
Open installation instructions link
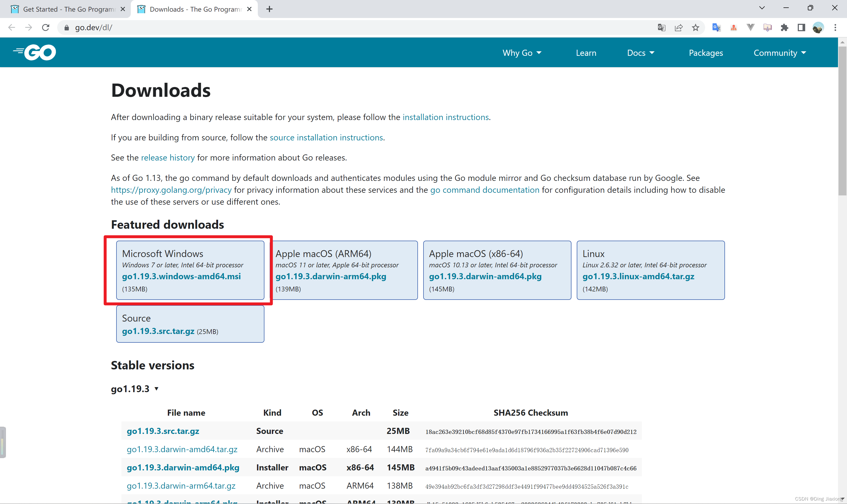pyautogui.click(x=445, y=117)
